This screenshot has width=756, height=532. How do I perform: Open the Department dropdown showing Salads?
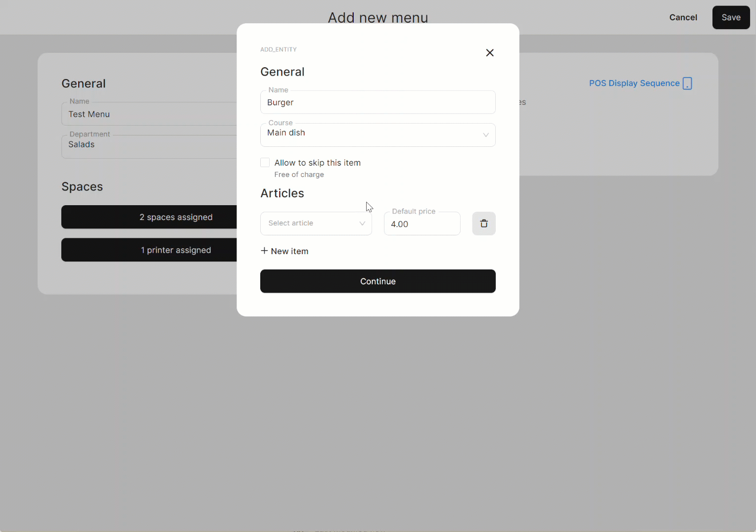tap(148, 145)
